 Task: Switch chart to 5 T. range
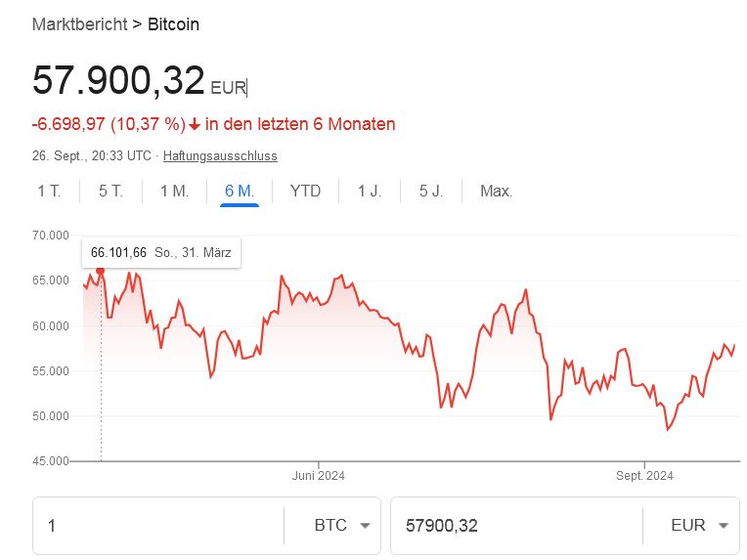[x=110, y=191]
